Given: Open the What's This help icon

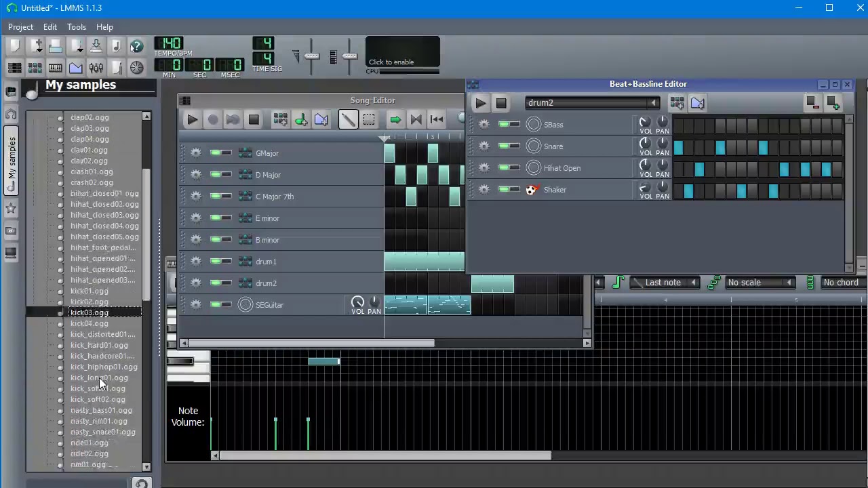Looking at the screenshot, I should tap(136, 46).
